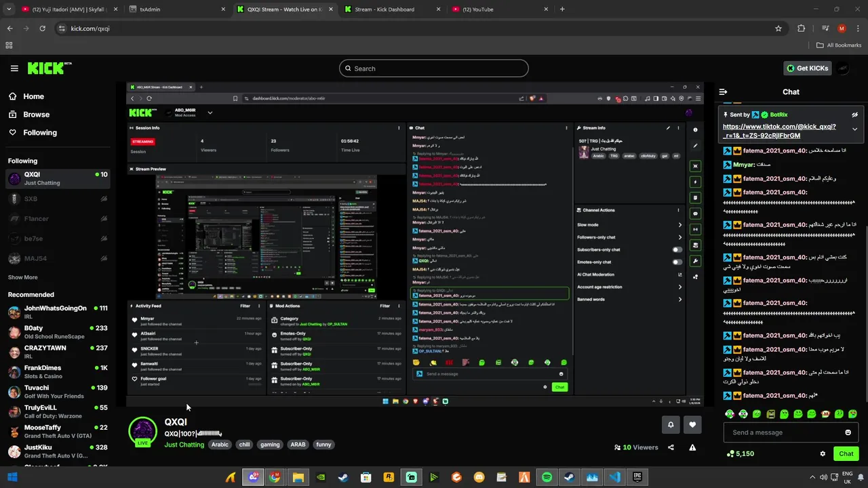This screenshot has height=488, width=868.
Task: Switch to Stream - Kick Dashboard tab
Action: pos(391,9)
